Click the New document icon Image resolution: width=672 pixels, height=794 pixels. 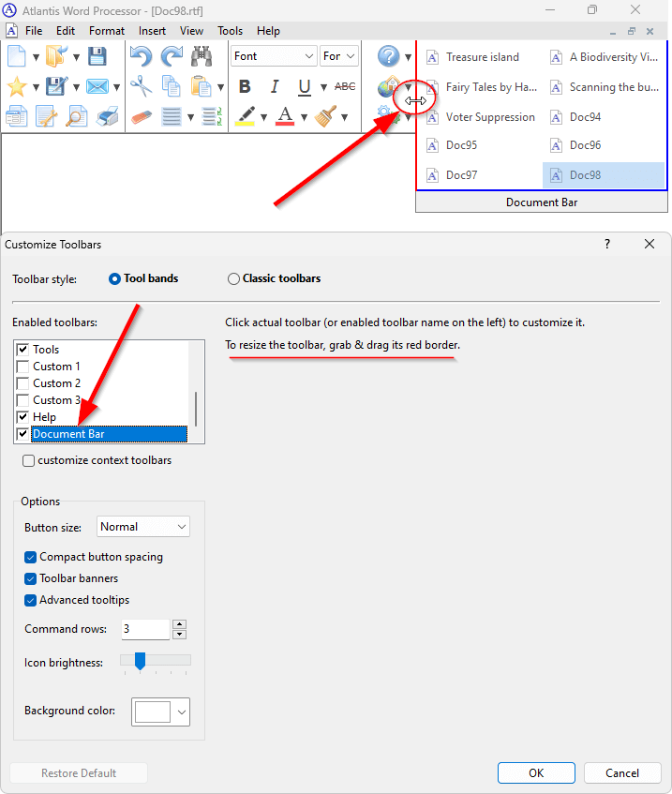(16, 56)
